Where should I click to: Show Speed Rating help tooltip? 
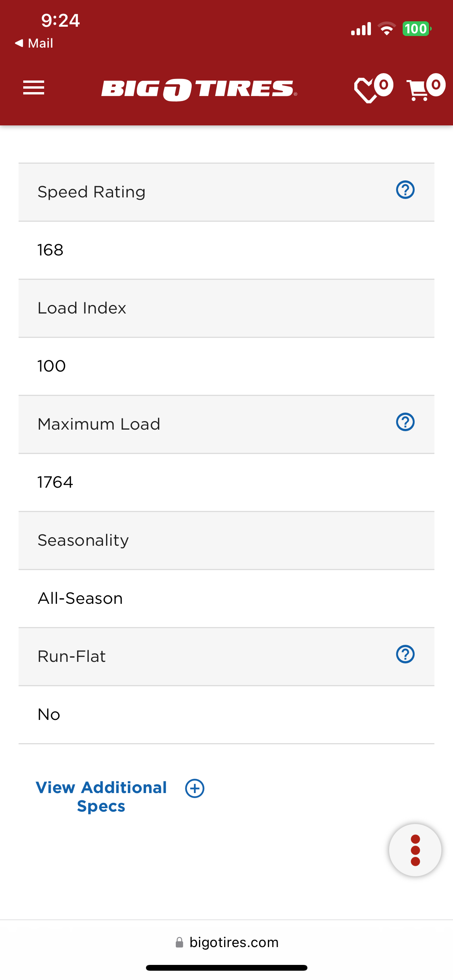click(x=405, y=190)
